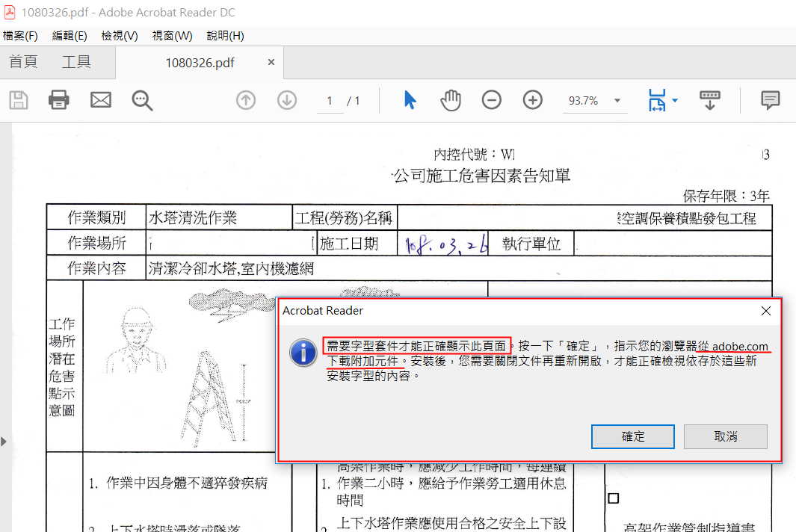Open the 檢視(V) menu
Viewport: 796px width, 532px height.
pyautogui.click(x=120, y=36)
